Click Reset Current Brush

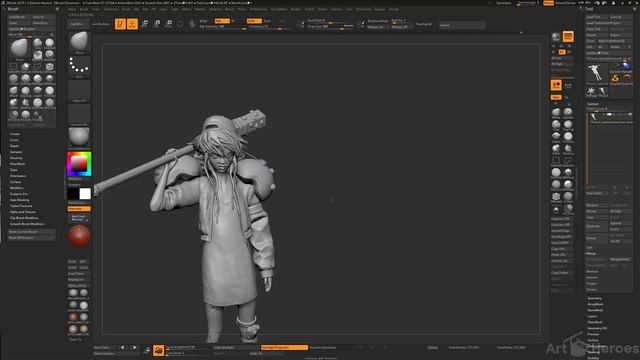point(31,232)
